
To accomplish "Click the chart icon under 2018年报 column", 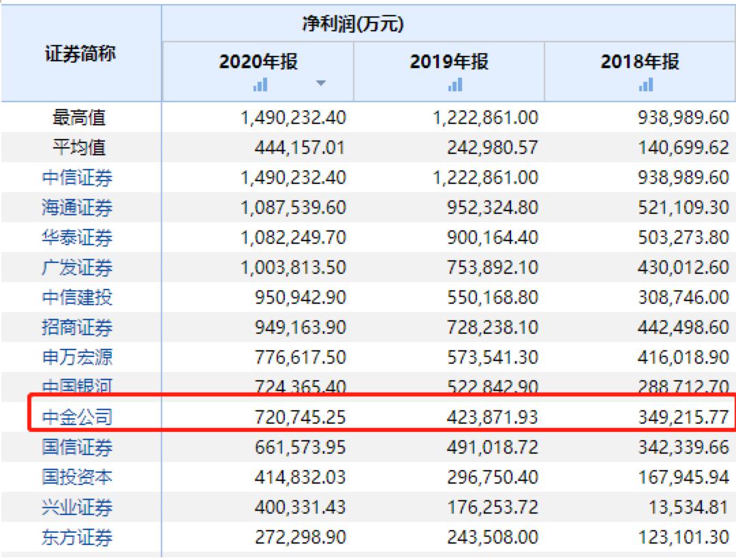I will [645, 84].
